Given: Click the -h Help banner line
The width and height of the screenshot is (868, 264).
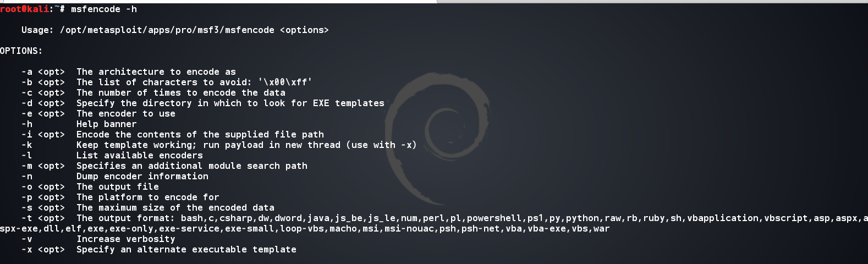Looking at the screenshot, I should point(79,124).
